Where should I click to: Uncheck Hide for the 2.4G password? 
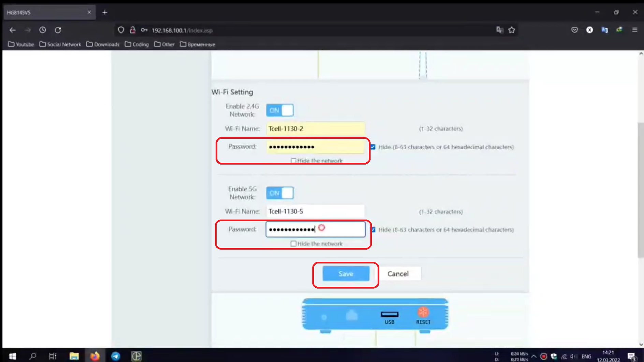[x=373, y=147]
